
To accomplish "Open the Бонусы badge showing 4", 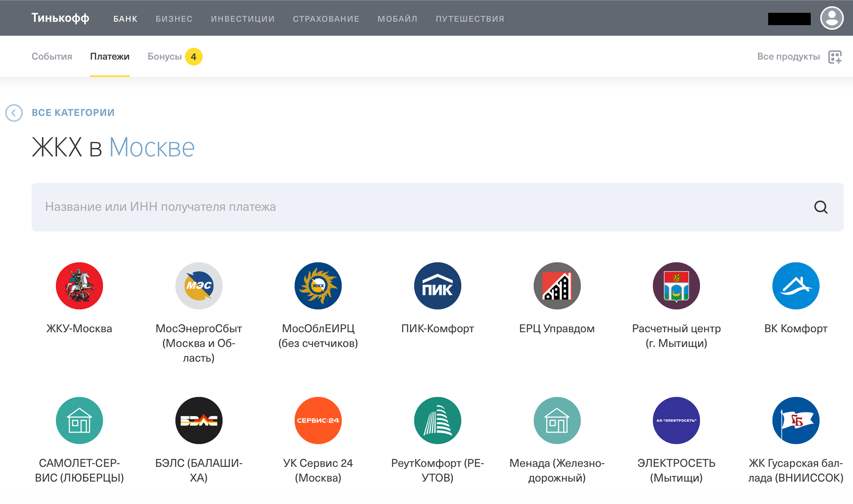I will (194, 57).
